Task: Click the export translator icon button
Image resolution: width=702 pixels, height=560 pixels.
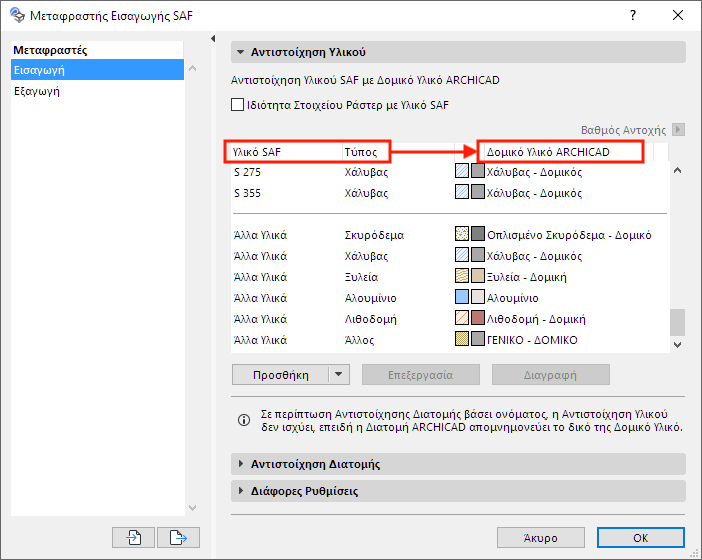Action: [178, 537]
